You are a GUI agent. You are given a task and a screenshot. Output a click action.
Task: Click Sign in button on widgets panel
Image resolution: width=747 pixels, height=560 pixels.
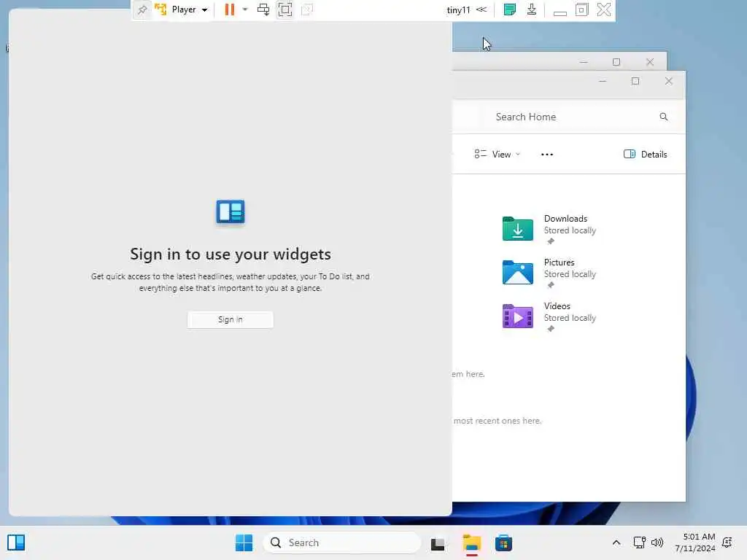(x=231, y=319)
